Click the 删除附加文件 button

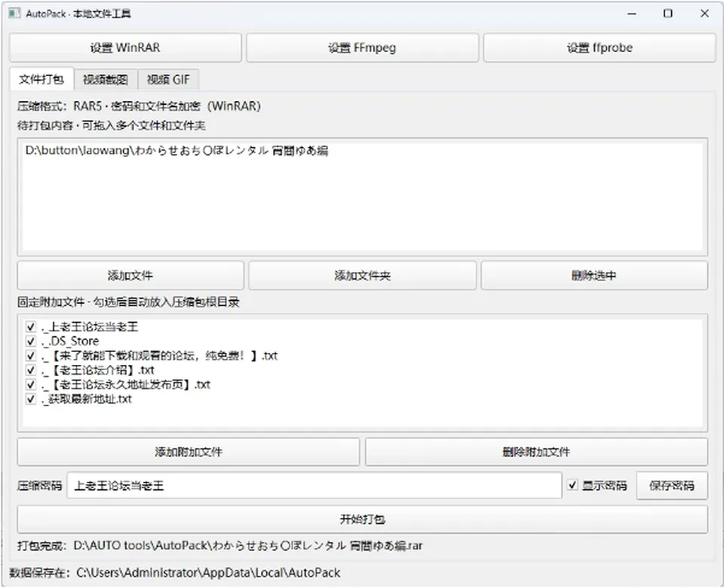[x=536, y=452]
